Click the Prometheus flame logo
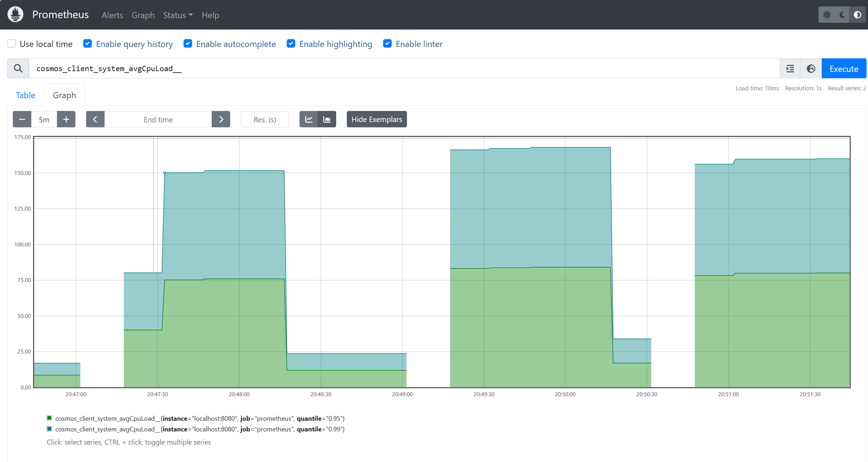868x462 pixels. click(15, 15)
